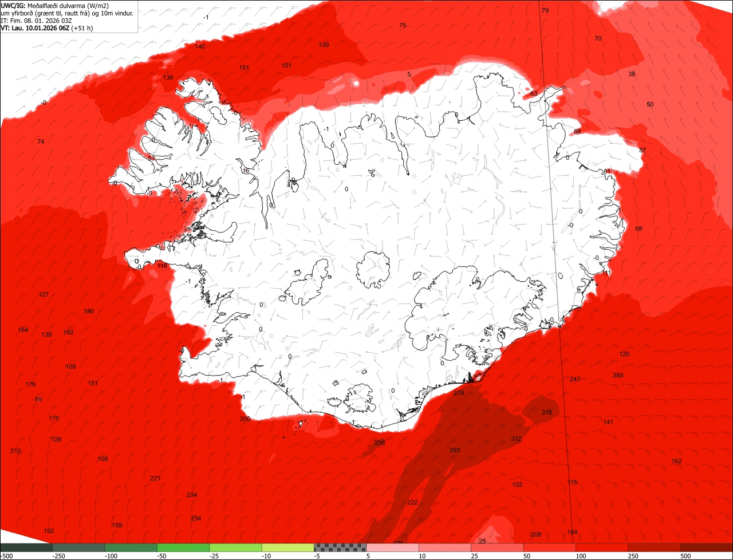
Task: Click the map value 162
Action: point(676,462)
